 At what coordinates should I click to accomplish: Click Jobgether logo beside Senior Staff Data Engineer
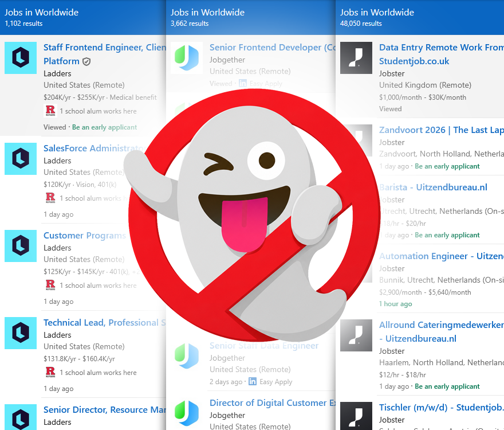click(187, 356)
